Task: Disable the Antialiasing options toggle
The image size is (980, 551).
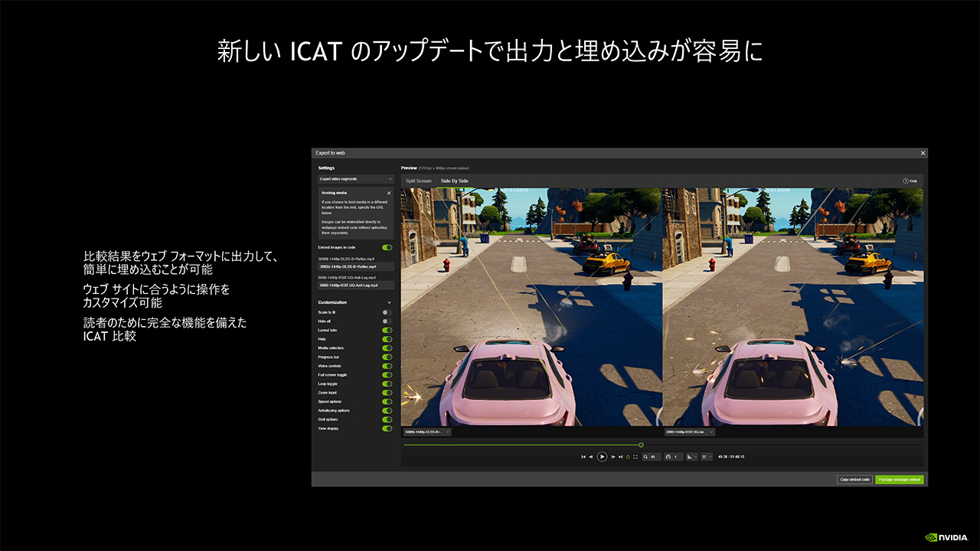Action: tap(387, 410)
